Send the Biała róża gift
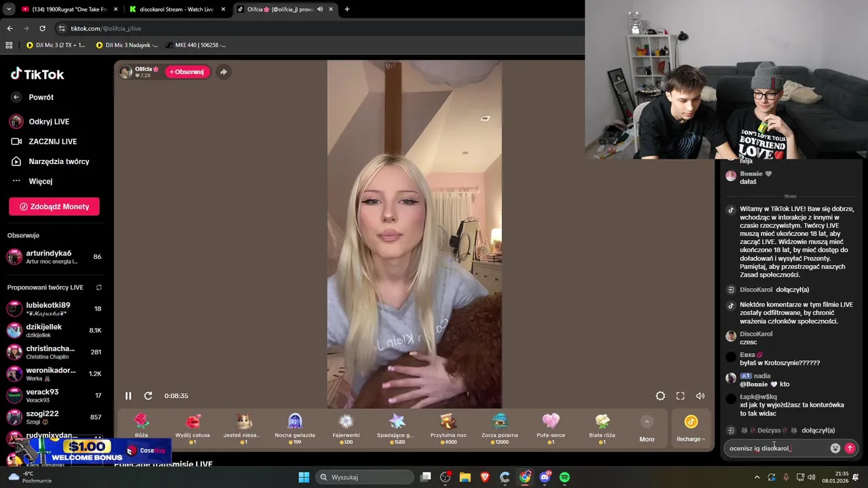Viewport: 868px width, 488px height. coord(602,428)
